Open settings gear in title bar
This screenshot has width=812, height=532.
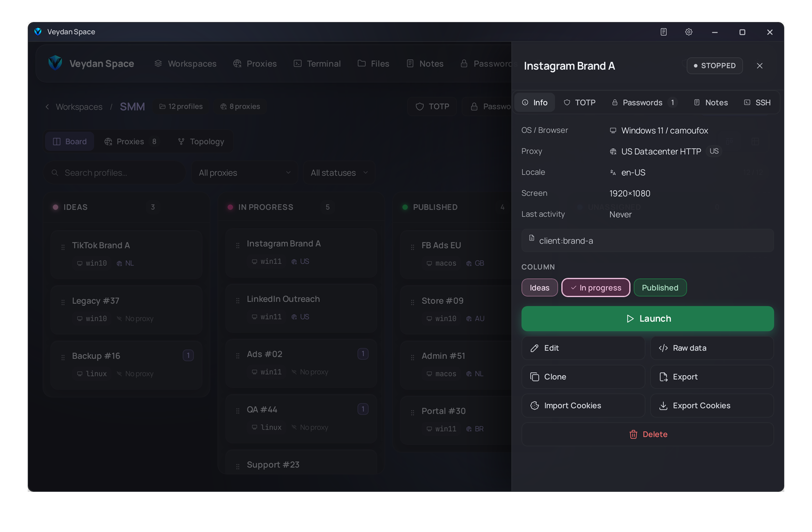(689, 32)
